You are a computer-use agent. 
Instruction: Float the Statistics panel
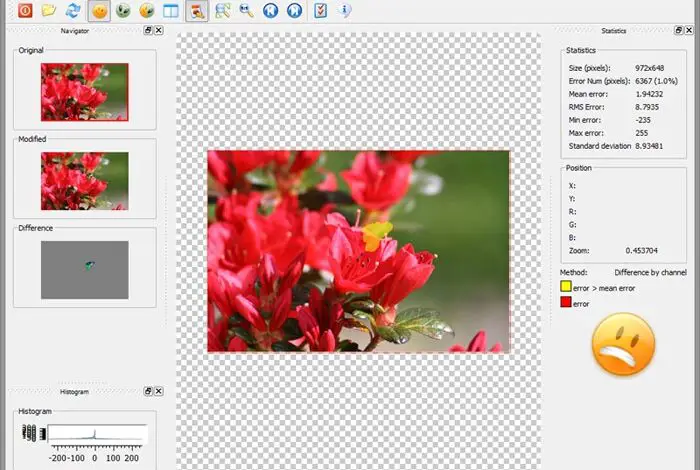pyautogui.click(x=679, y=30)
